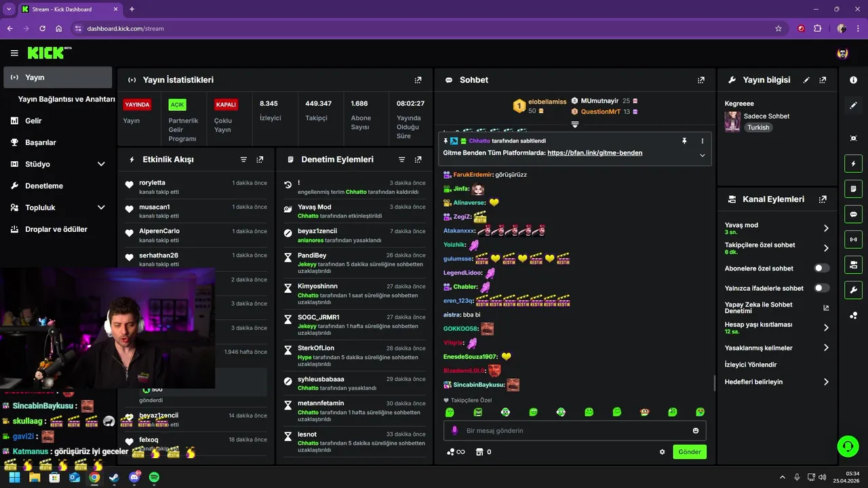Edit Yayın bilgisi with the pencil icon
The width and height of the screenshot is (868, 488).
806,80
